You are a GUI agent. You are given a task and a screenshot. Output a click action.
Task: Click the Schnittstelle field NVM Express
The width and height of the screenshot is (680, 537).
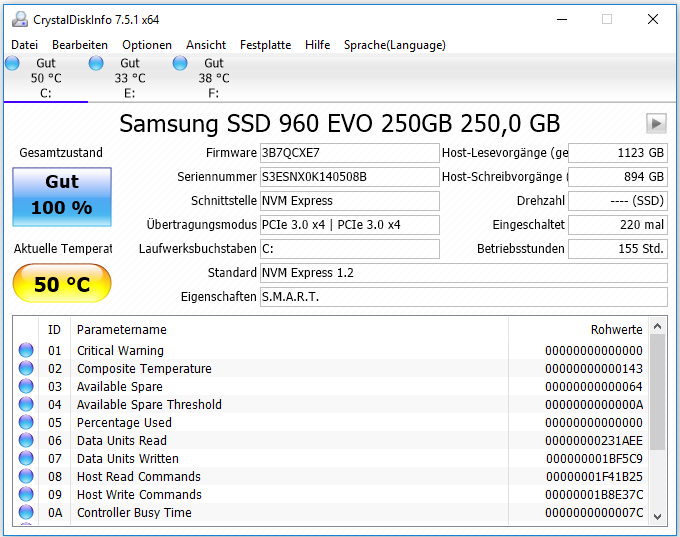(x=350, y=201)
